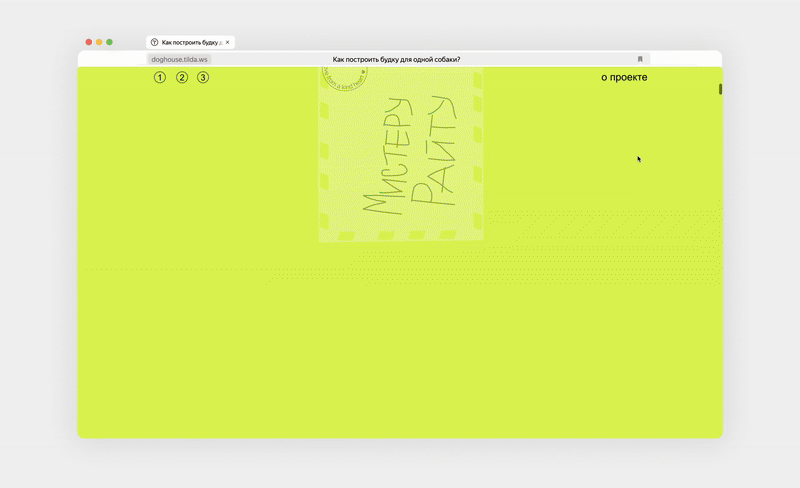Click the vertical scrollbar thumb
800x488 pixels.
click(720, 89)
